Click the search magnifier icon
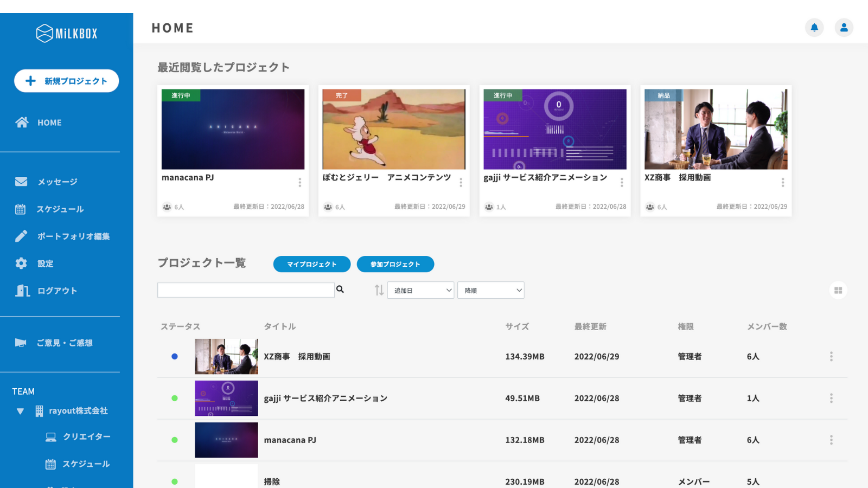 [340, 290]
